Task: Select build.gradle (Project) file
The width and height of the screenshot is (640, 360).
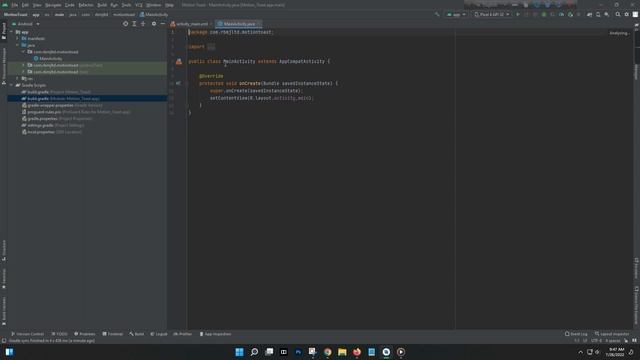Action: 56,92
